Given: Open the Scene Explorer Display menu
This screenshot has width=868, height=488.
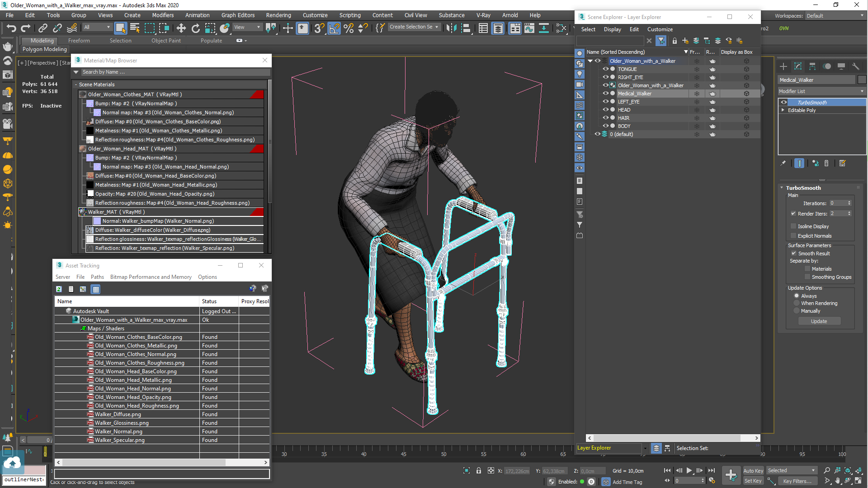Looking at the screenshot, I should [612, 29].
